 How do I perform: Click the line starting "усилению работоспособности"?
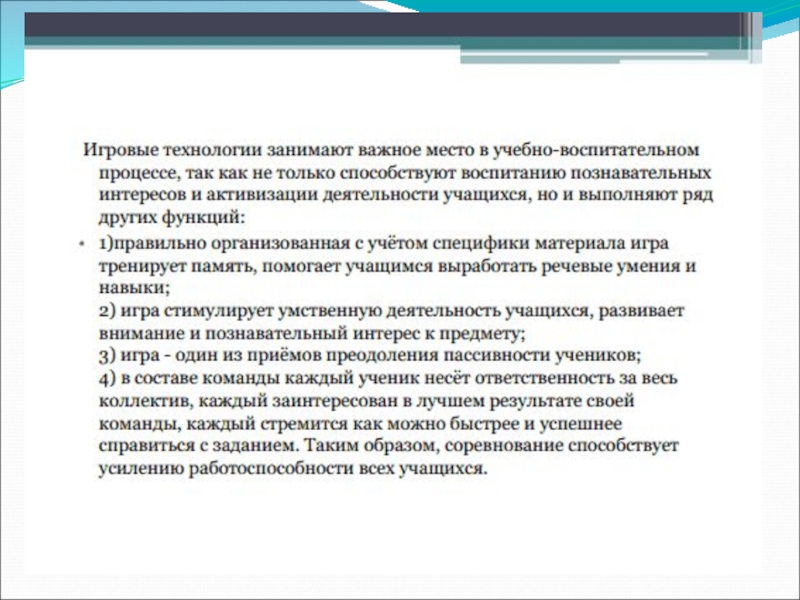(293, 468)
